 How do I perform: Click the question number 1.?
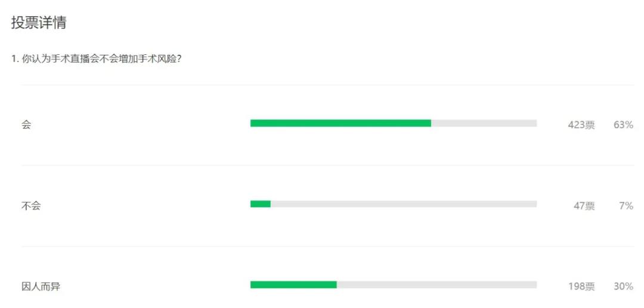[x=14, y=59]
